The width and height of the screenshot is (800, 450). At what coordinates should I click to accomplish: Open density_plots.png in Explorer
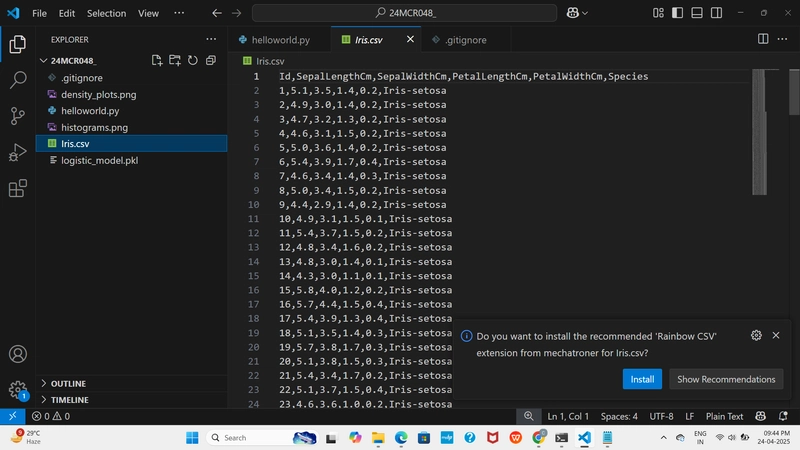pos(132,94)
